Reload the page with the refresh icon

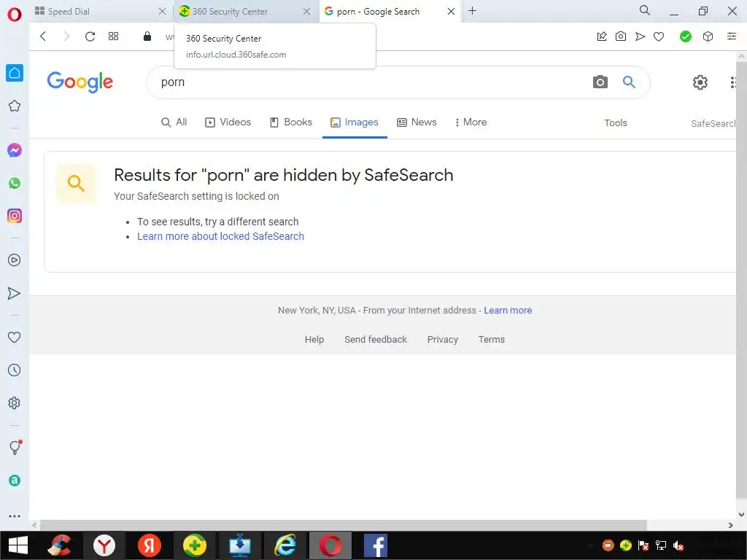pyautogui.click(x=90, y=36)
